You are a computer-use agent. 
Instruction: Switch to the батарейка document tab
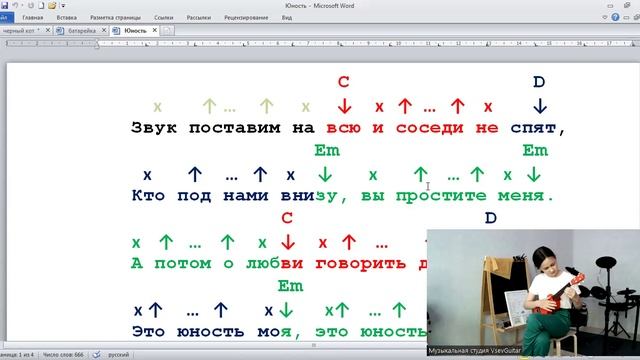coord(82,31)
